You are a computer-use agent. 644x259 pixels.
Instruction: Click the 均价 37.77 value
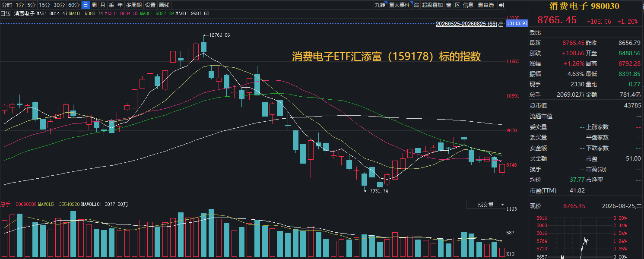coord(577,180)
